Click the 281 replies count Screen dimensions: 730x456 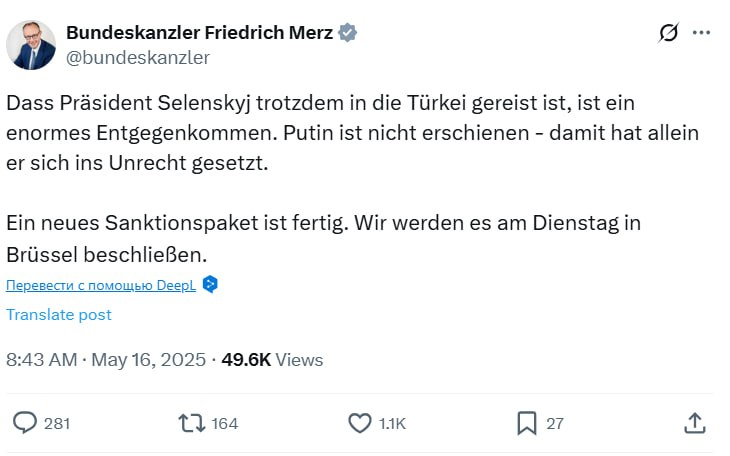point(57,424)
